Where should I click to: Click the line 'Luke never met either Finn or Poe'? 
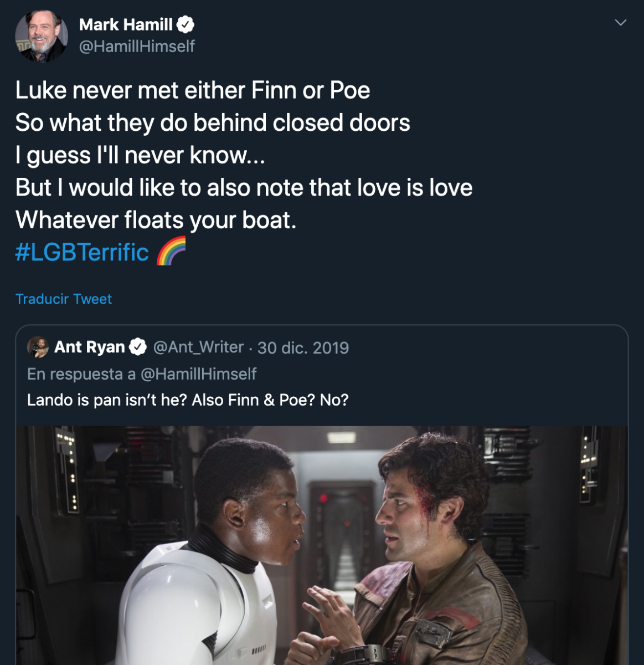193,90
